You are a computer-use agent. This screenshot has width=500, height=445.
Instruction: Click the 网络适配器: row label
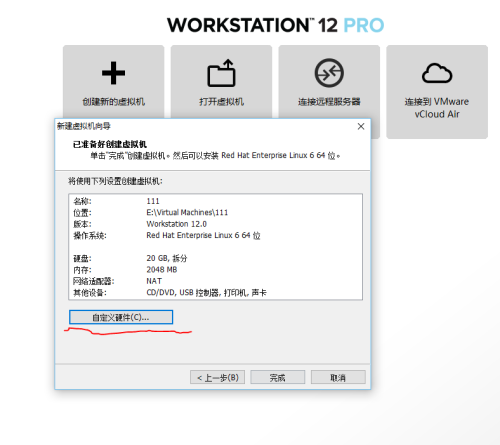point(93,281)
